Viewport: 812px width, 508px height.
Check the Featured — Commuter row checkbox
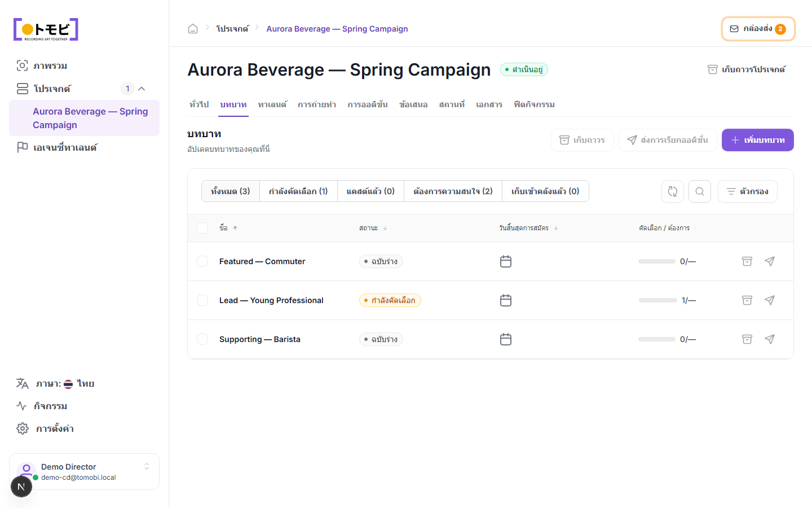(x=202, y=261)
